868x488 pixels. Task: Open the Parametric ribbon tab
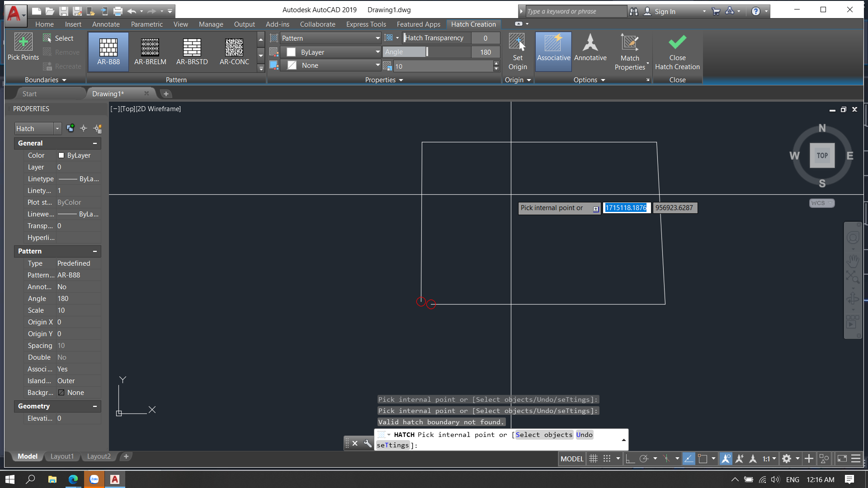146,24
